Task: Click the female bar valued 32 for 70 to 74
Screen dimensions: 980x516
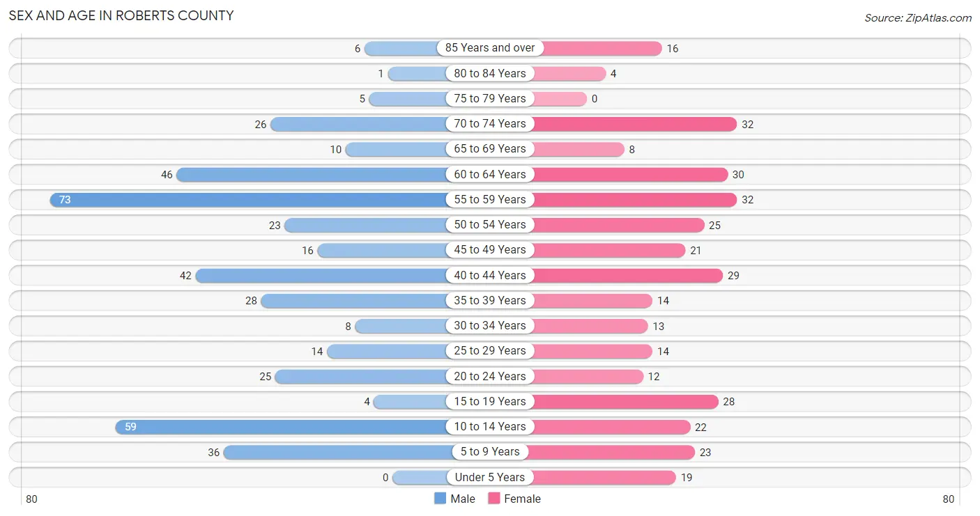Action: (x=635, y=124)
